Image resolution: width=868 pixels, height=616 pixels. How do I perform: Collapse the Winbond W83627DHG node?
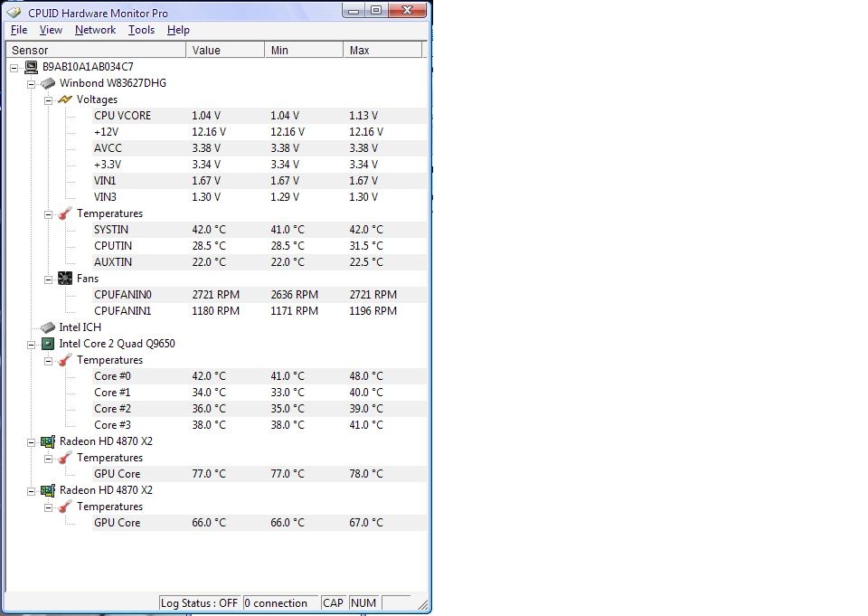point(31,84)
